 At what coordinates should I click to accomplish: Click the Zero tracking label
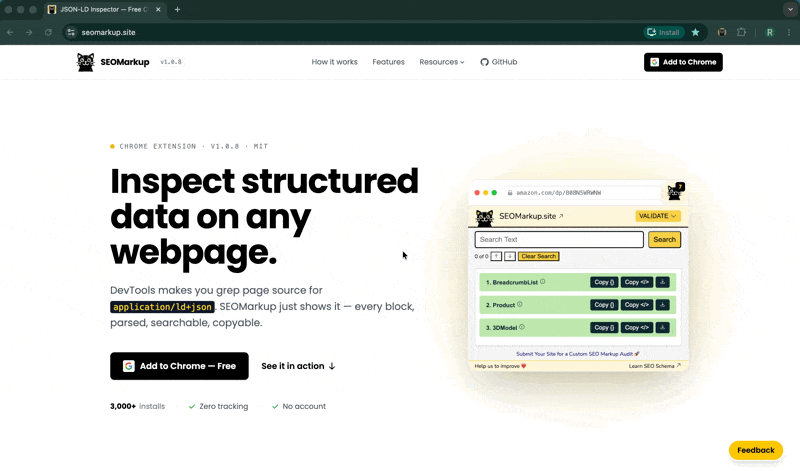pyautogui.click(x=218, y=406)
